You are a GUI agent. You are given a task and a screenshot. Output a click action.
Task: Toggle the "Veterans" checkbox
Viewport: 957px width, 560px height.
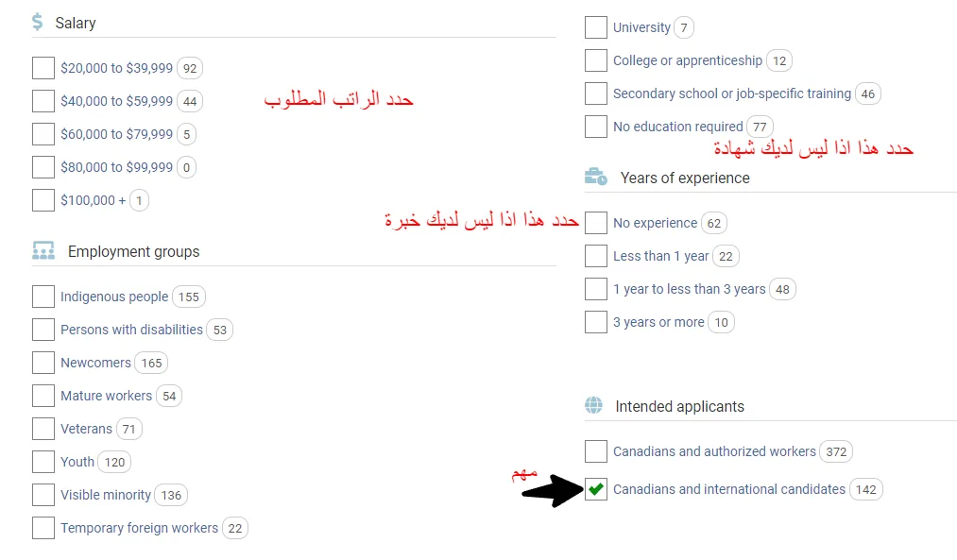[43, 428]
